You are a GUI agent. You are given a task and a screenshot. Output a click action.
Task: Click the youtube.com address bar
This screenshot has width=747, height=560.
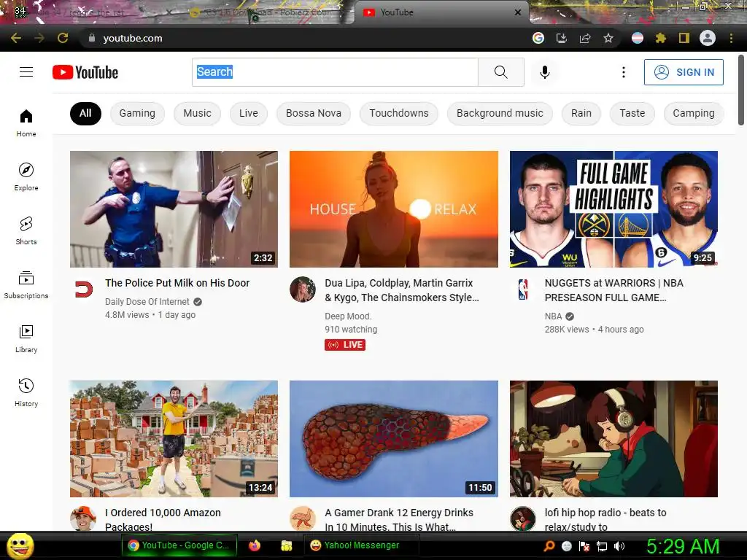(x=305, y=38)
